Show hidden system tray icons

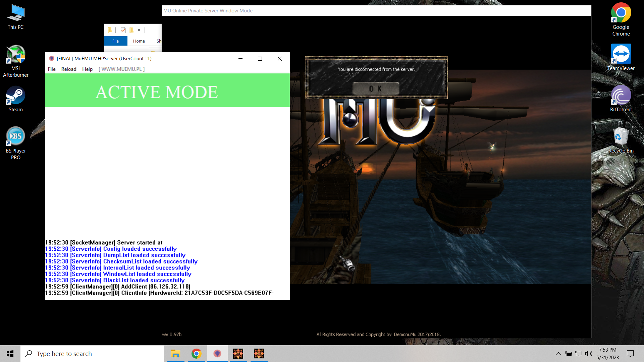point(558,354)
